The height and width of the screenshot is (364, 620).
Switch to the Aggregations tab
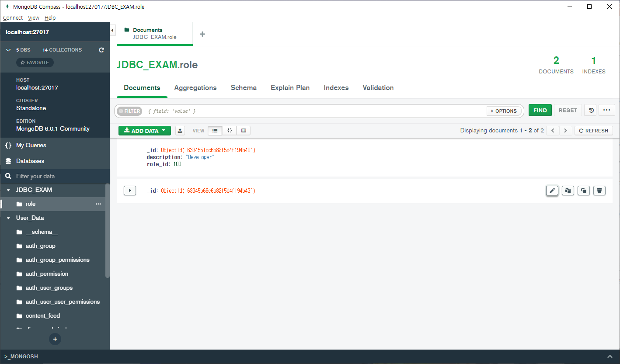(195, 88)
